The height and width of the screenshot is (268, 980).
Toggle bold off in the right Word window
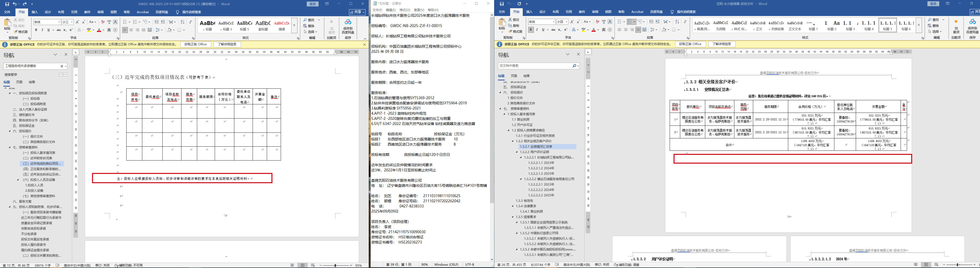(x=531, y=30)
